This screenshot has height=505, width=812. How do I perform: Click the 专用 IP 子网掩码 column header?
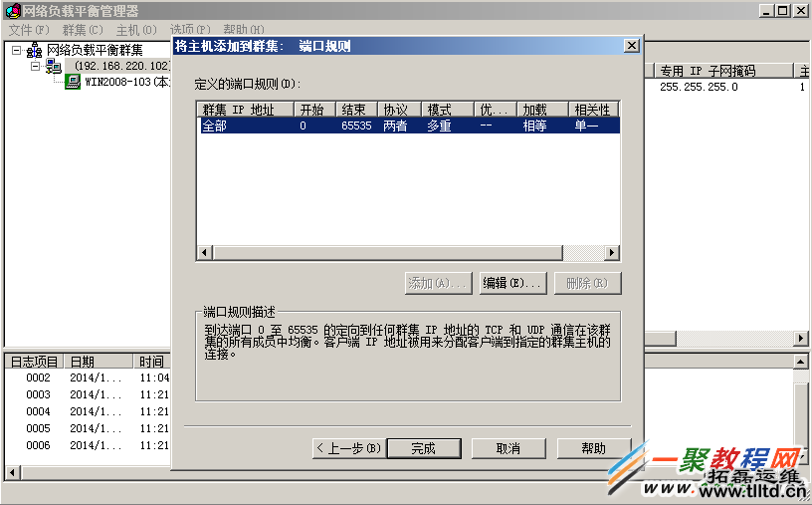pyautogui.click(x=723, y=71)
